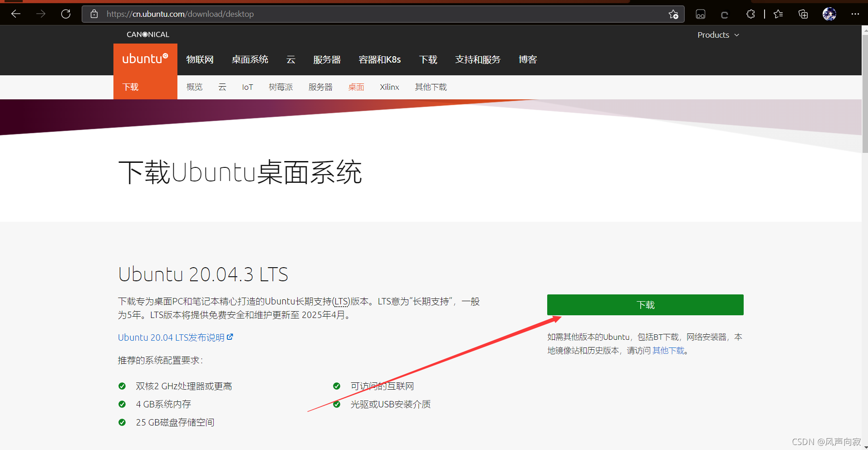The image size is (868, 450).
Task: Click the 光驱或USB安装介质 requirement
Action: point(391,404)
